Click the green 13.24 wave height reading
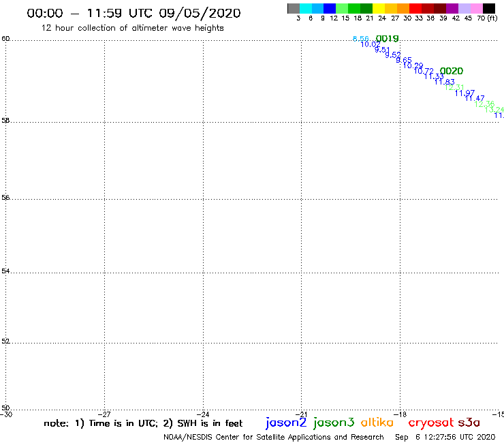 494,109
